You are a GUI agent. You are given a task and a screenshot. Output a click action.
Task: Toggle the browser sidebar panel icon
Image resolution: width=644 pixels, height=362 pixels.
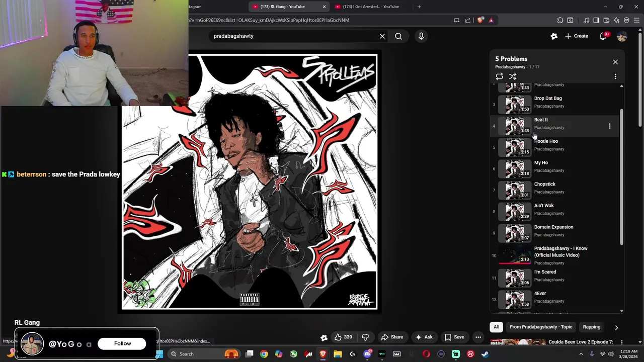[x=596, y=20]
